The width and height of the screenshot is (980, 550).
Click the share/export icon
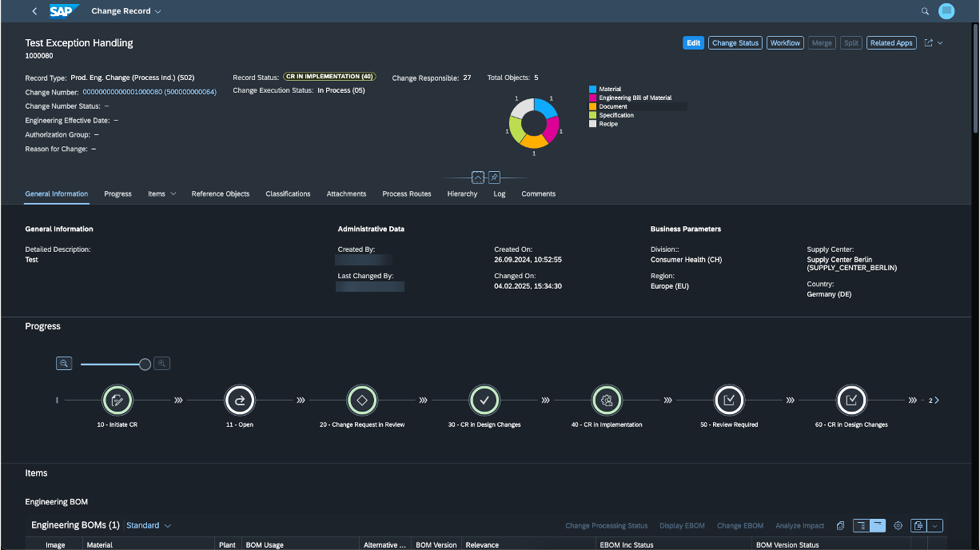click(x=928, y=43)
